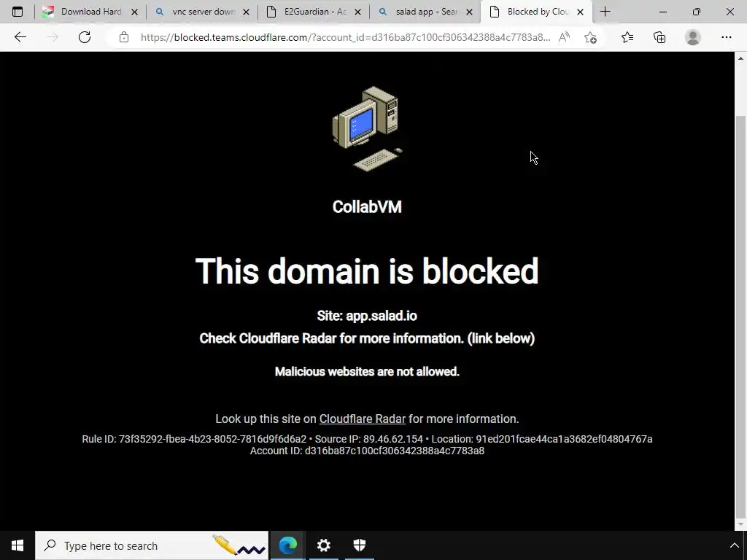Open Windows Security from taskbar
Image resolution: width=747 pixels, height=560 pixels.
tap(360, 545)
